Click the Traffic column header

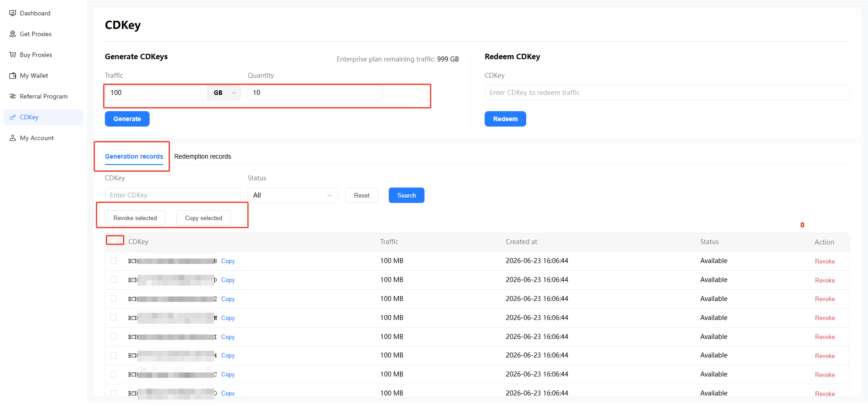click(389, 242)
